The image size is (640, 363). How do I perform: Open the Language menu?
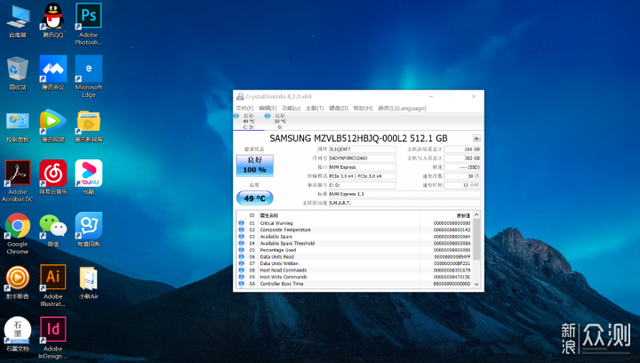pyautogui.click(x=402, y=108)
